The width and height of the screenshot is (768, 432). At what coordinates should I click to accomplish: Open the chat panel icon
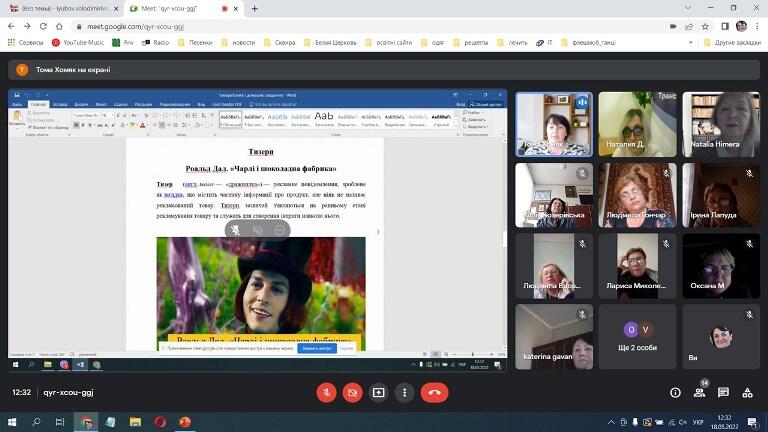click(x=723, y=392)
